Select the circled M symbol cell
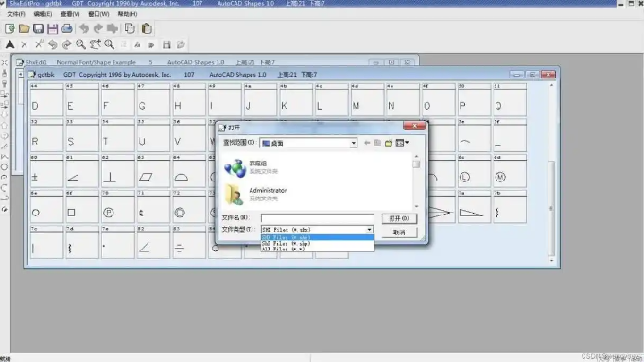This screenshot has width=644, height=362. tap(510, 172)
